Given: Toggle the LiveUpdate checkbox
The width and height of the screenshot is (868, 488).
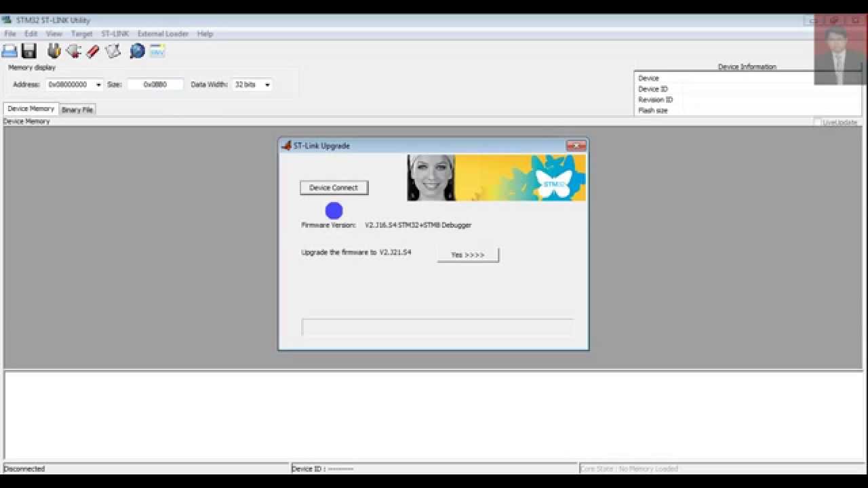Looking at the screenshot, I should tap(817, 122).
